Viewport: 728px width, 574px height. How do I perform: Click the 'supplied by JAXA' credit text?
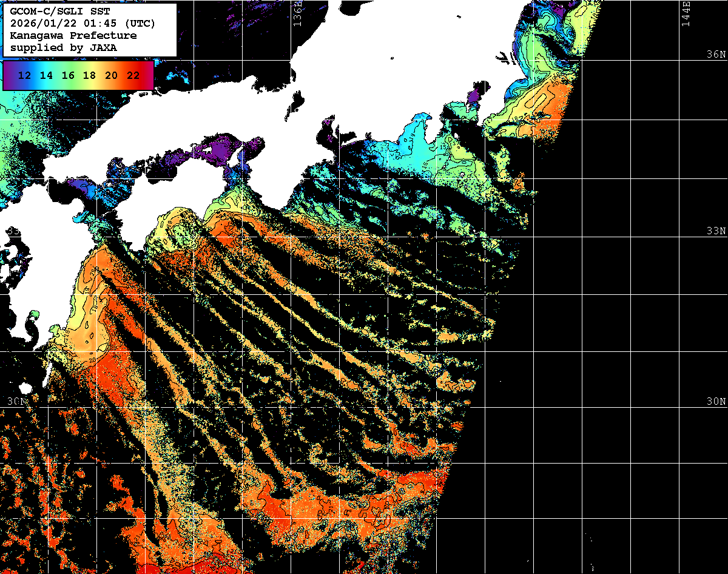click(x=64, y=47)
